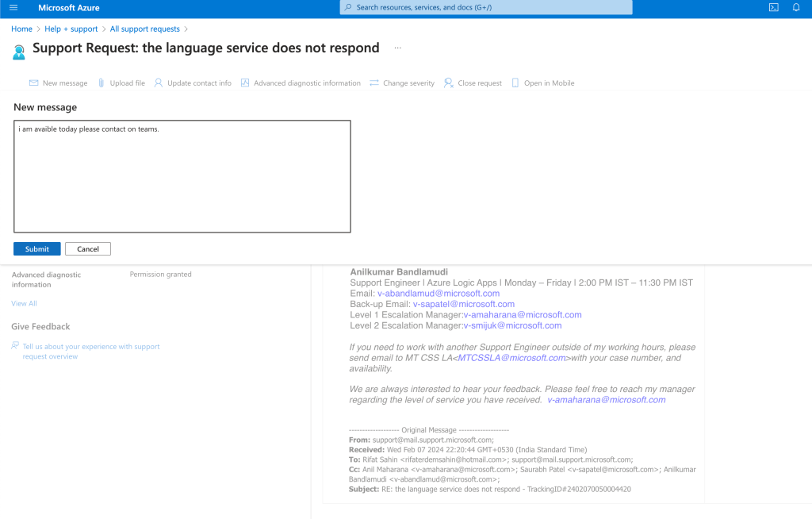Click Level 1 manager v-amaharana@microsoft.com link
This screenshot has width=812, height=519.
[523, 315]
